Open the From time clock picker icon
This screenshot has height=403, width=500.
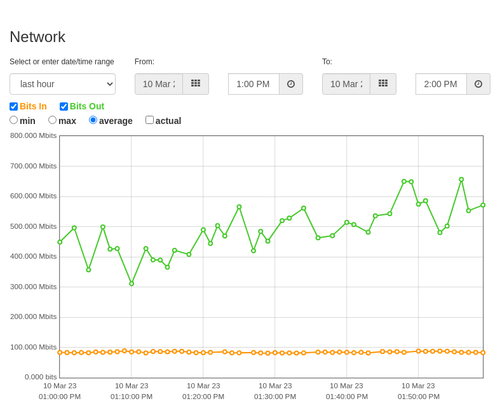tap(291, 84)
